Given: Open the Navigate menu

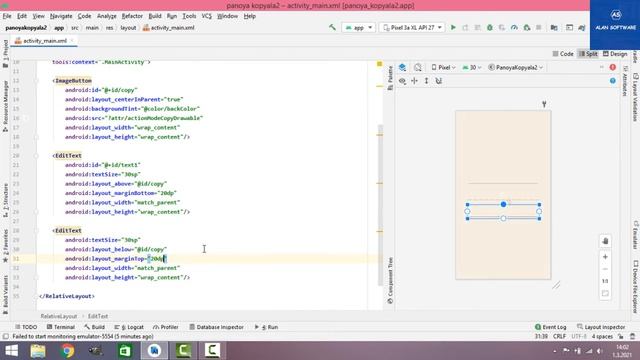Looking at the screenshot, I should point(61,16).
